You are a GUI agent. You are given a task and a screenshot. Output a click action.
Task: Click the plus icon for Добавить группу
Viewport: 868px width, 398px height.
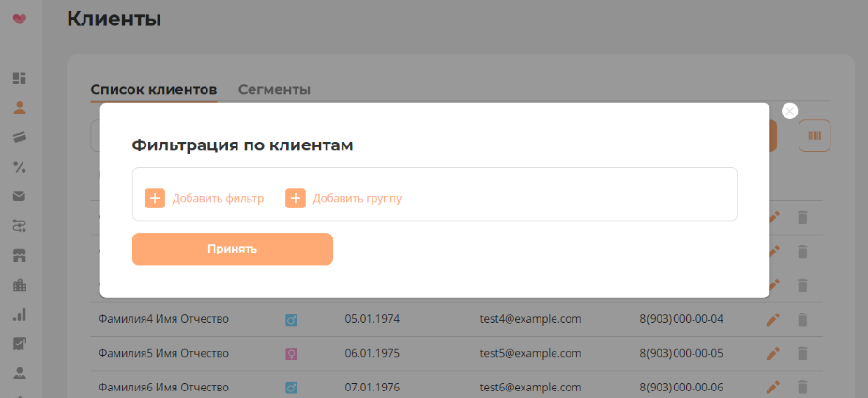(x=296, y=198)
